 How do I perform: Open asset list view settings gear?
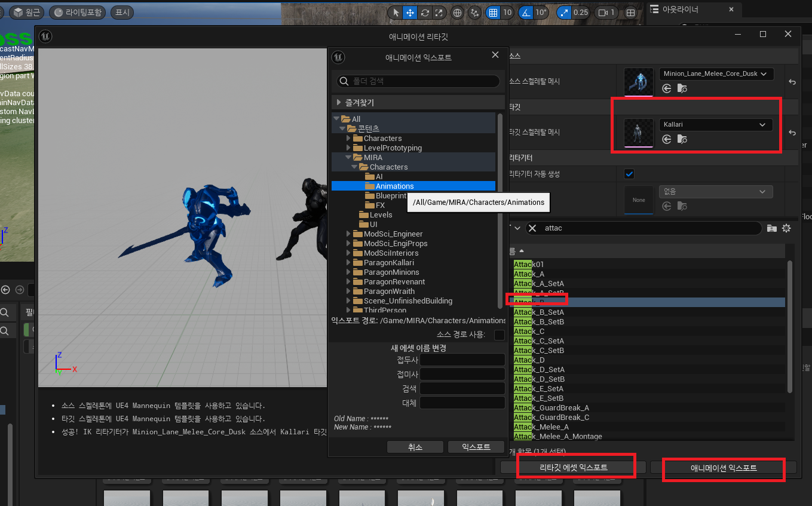point(786,228)
